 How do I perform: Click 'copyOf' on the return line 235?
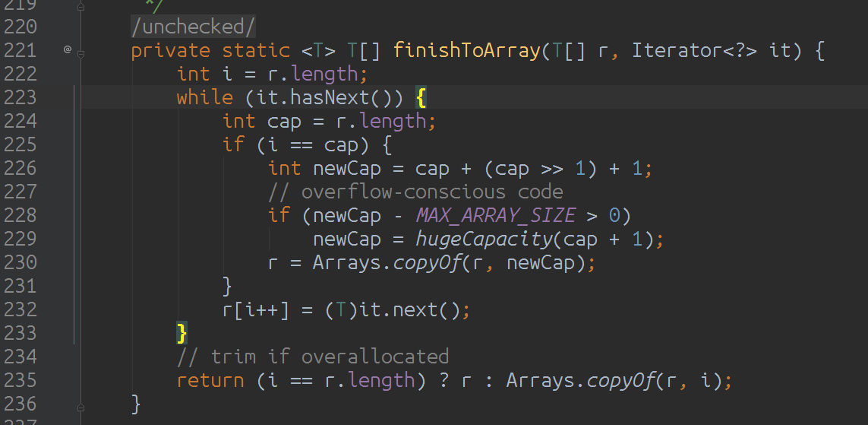click(621, 381)
